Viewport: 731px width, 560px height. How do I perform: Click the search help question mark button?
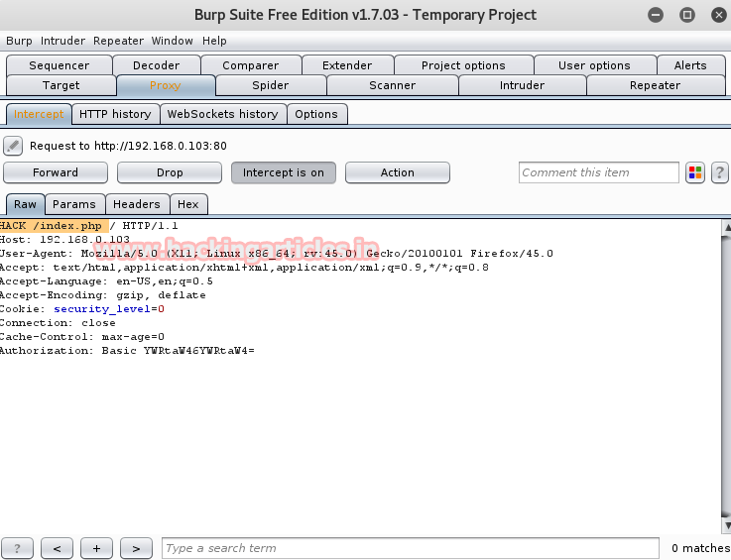[17, 548]
